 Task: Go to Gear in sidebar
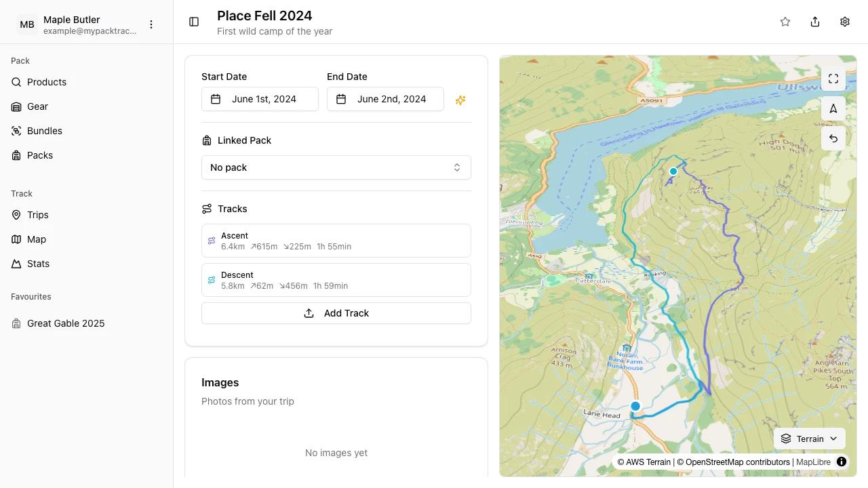(37, 106)
